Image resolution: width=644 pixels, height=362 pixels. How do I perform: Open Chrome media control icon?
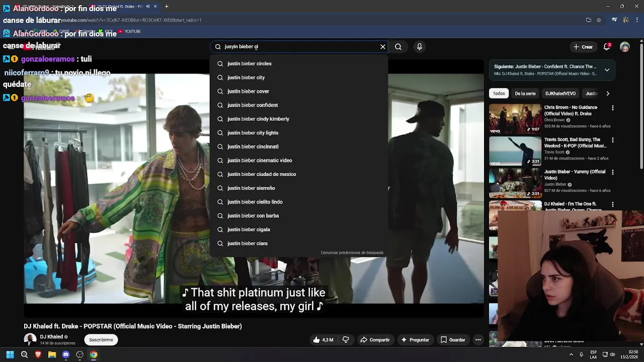pyautogui.click(x=614, y=20)
